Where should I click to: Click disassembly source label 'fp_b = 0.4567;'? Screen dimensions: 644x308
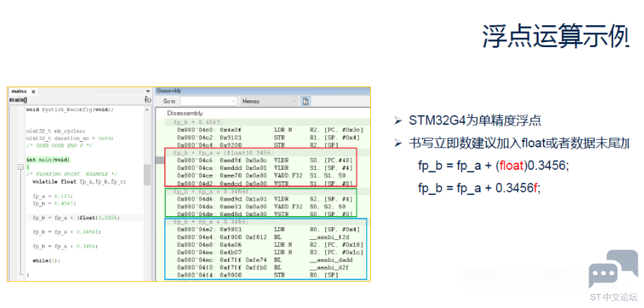(197, 122)
